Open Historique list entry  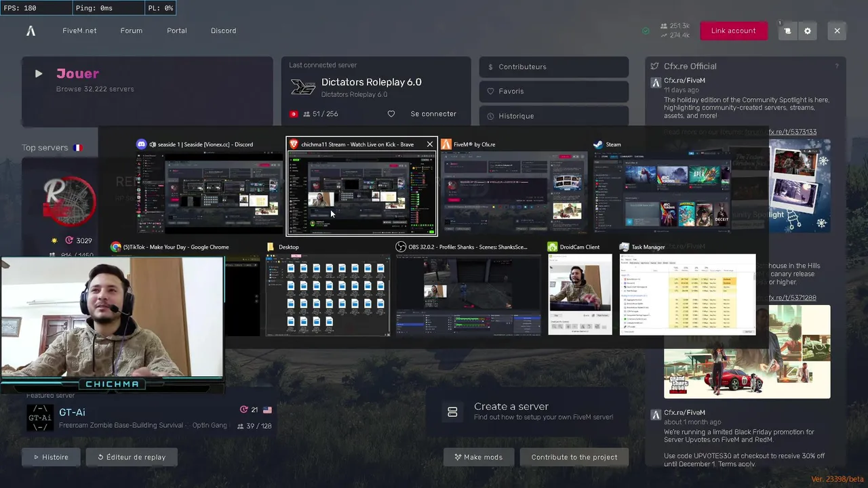click(x=554, y=116)
